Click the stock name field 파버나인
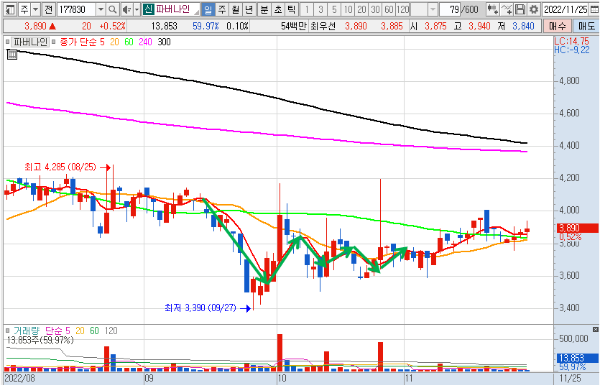 click(176, 9)
